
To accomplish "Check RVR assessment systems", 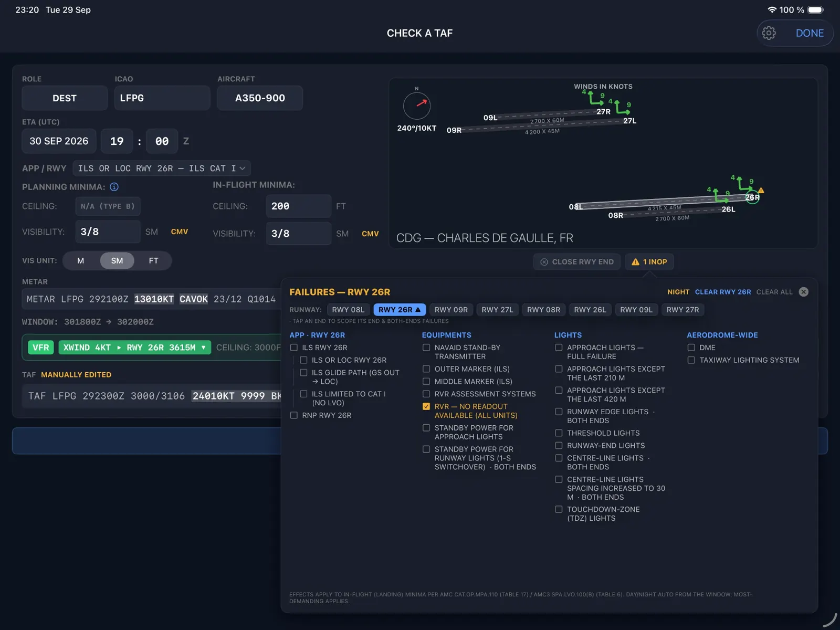I will (x=426, y=394).
